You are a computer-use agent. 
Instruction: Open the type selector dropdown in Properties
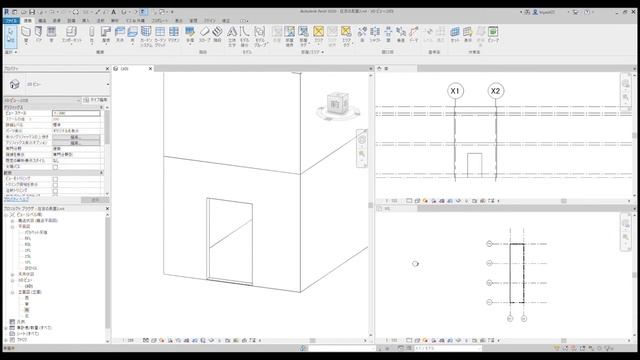[x=108, y=84]
